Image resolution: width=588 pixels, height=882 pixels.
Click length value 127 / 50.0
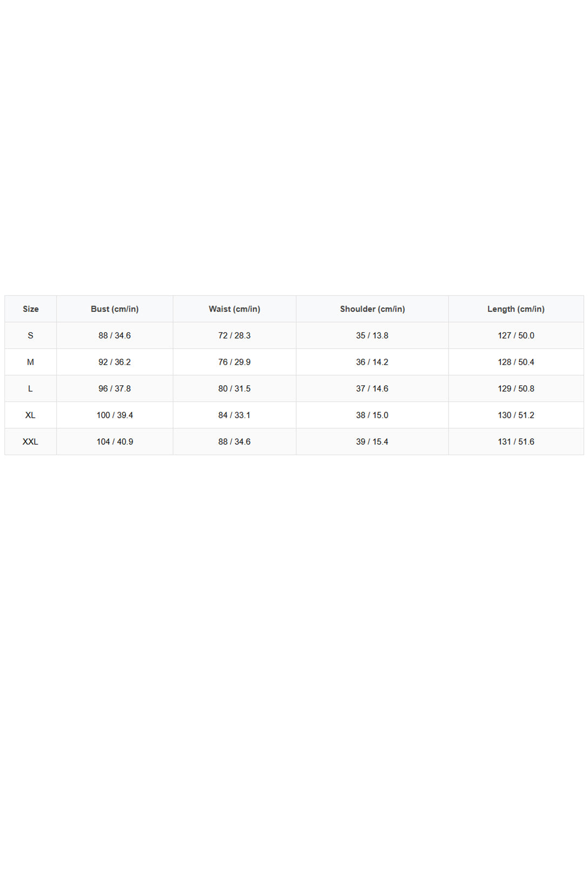(516, 336)
